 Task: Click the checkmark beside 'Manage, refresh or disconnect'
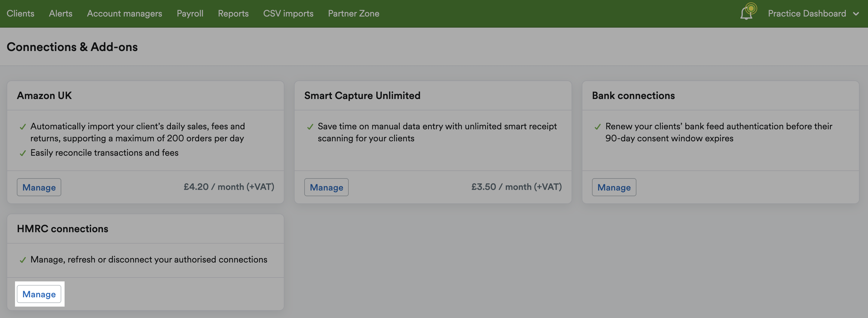[23, 260]
